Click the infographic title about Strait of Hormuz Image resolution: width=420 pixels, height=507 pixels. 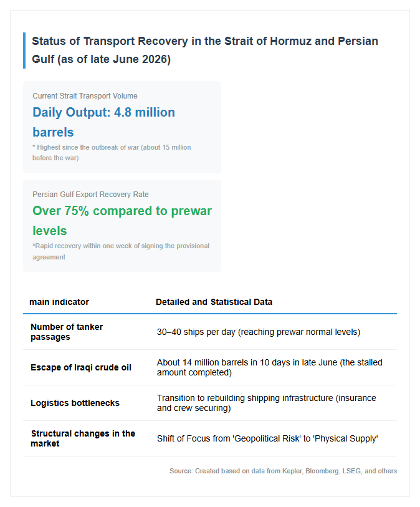205,50
